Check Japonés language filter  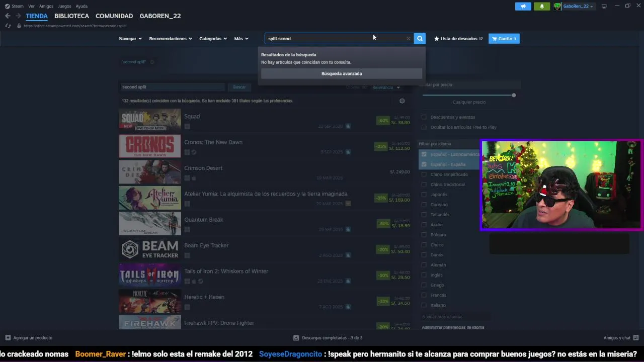[x=424, y=195]
